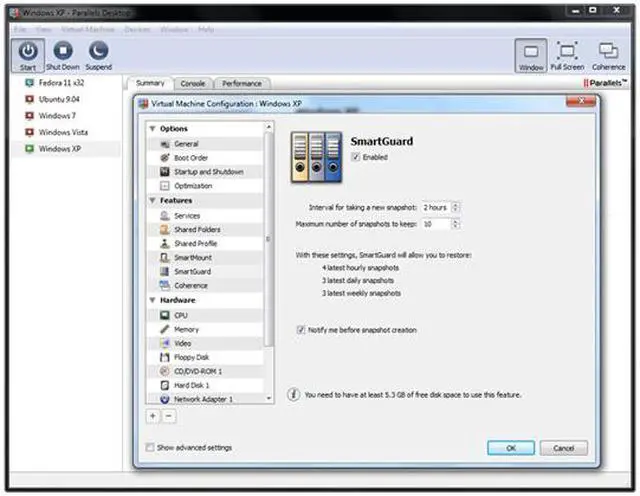Click the configuration list scroll-up arrow
The height and width of the screenshot is (496, 640).
point(269,127)
